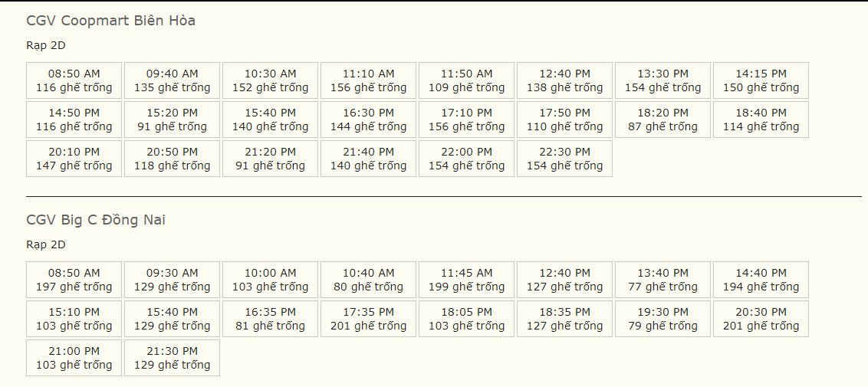Book the 15:20 PM show with 91 seats

click(x=172, y=120)
